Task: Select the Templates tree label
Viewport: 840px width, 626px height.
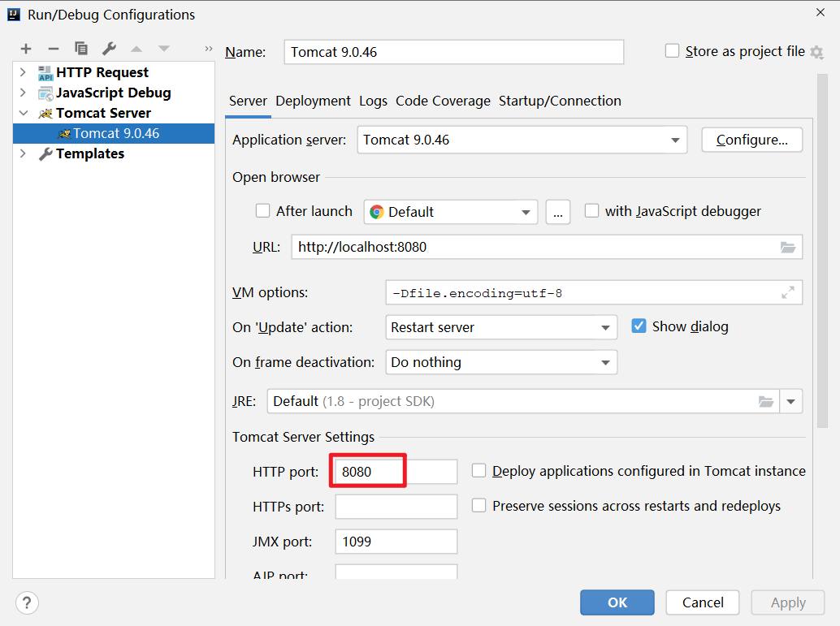Action: [90, 153]
